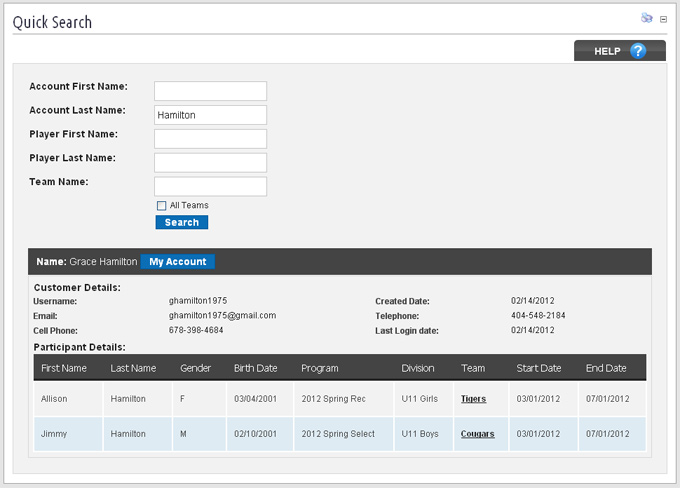The height and width of the screenshot is (488, 680).
Task: Click the 2012 Spring Rec program cell
Action: click(x=344, y=399)
